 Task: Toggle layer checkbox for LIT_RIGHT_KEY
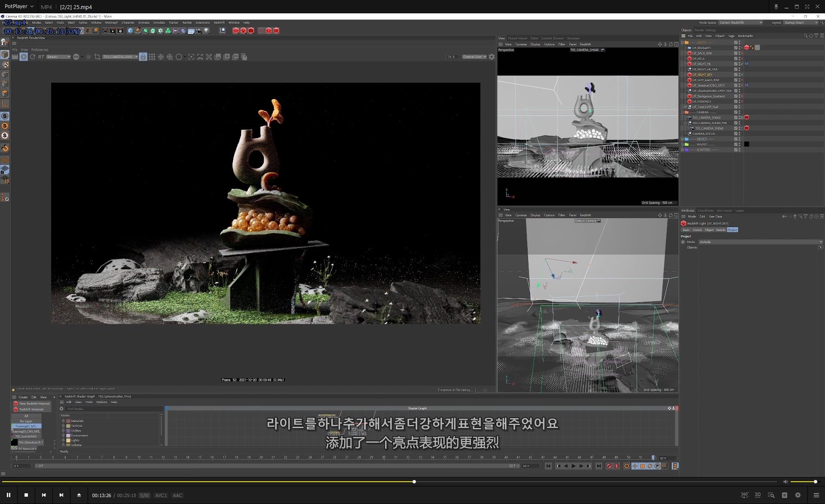(736, 75)
